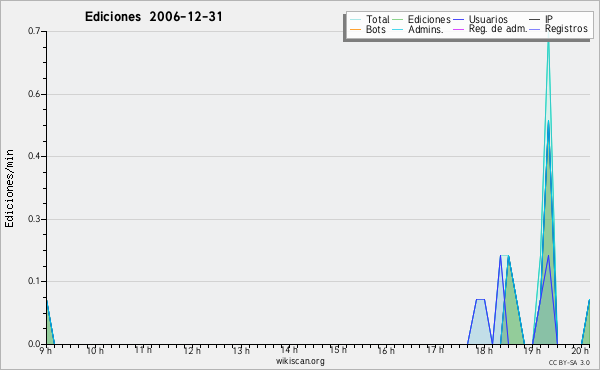Click the 16 h x-axis label
This screenshot has height=370, width=600.
coord(386,350)
